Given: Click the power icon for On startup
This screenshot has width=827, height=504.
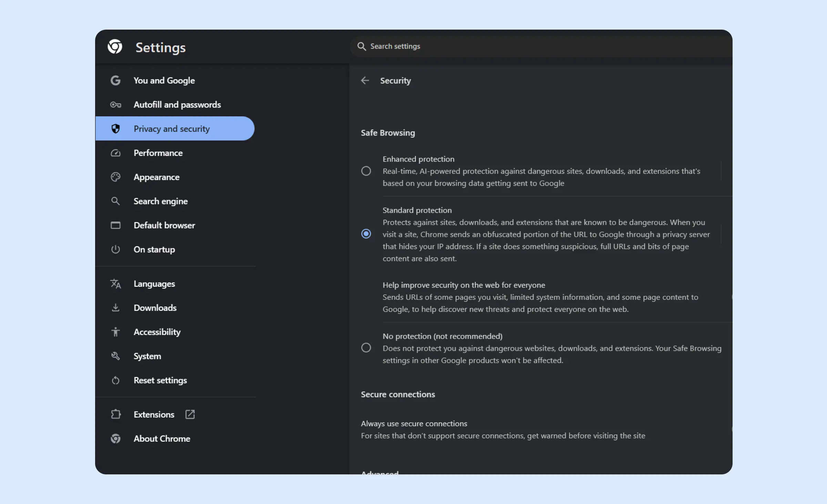Looking at the screenshot, I should coord(115,249).
